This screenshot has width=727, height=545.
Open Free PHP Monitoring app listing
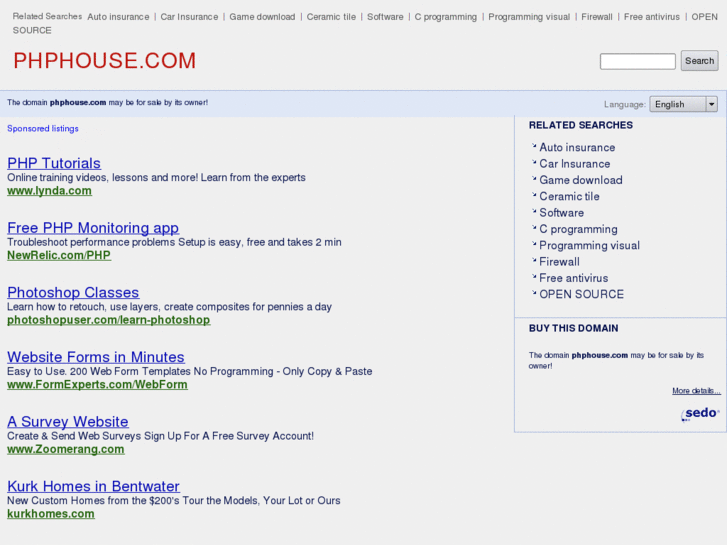point(93,228)
